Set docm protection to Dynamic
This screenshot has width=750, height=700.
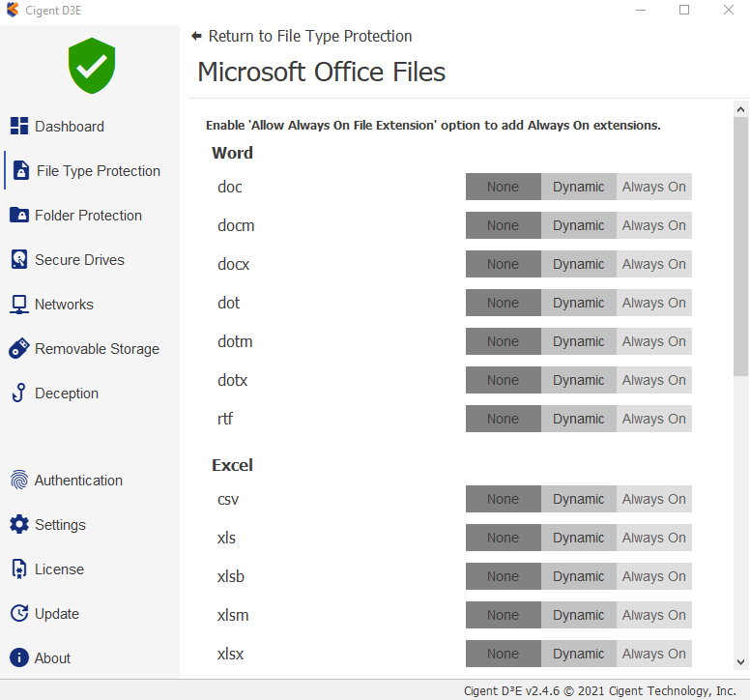click(579, 225)
